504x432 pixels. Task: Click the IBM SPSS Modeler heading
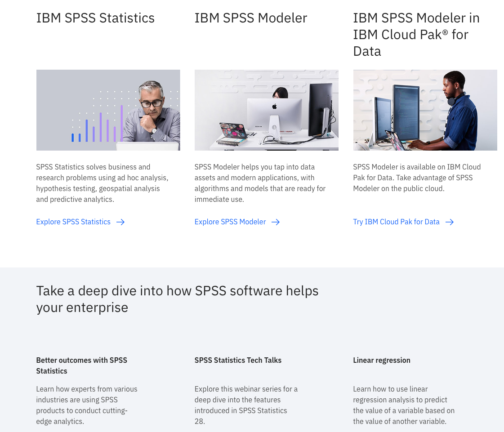tap(250, 18)
